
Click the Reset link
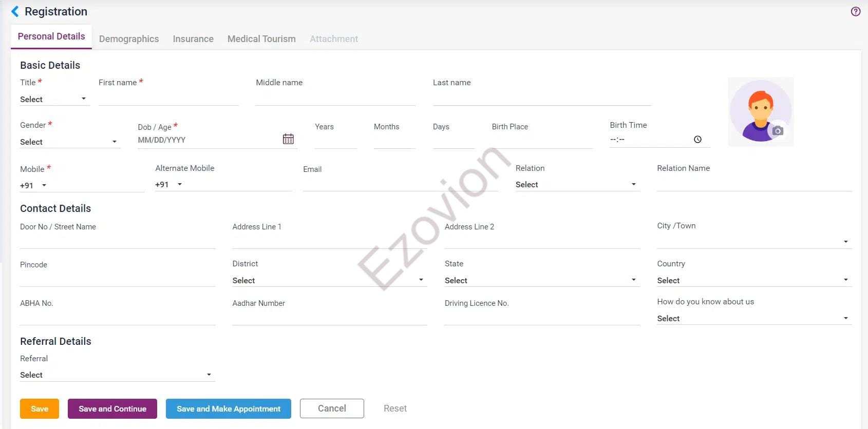pos(395,408)
